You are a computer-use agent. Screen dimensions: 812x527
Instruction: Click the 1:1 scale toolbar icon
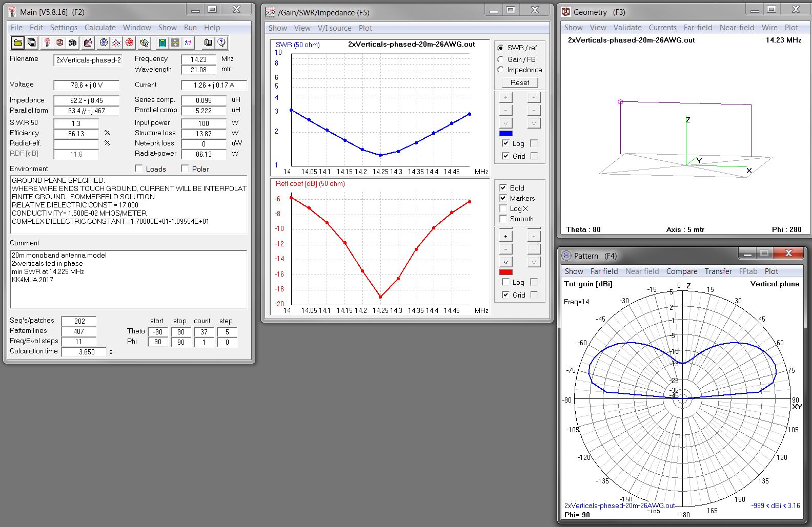coord(188,43)
